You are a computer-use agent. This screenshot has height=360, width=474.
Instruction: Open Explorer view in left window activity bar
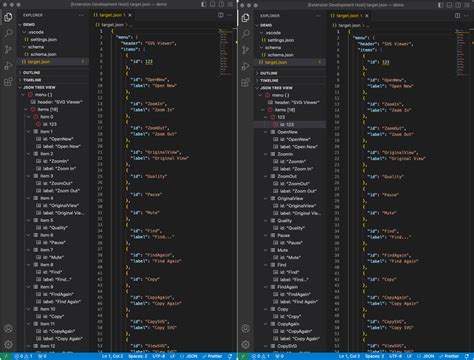click(x=8, y=17)
